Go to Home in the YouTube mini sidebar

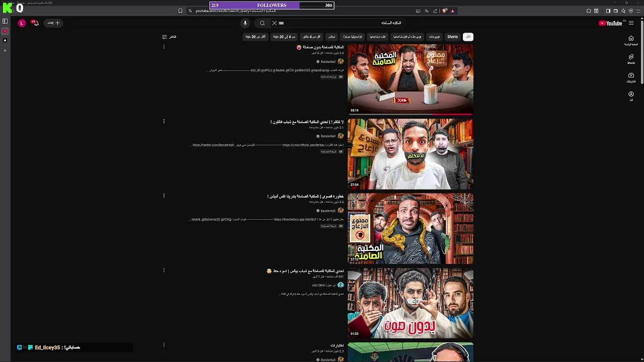(631, 41)
